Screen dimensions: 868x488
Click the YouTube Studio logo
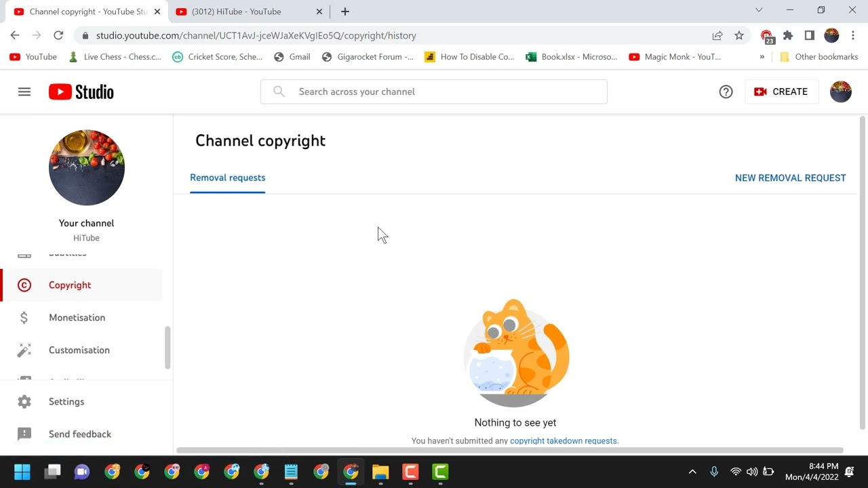(81, 91)
